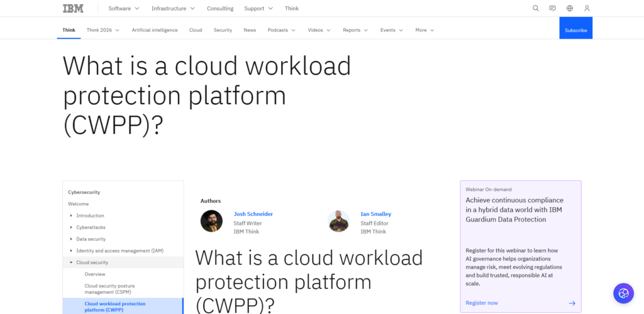The height and width of the screenshot is (314, 644).
Task: Select the Think tab in subnavigation
Action: [69, 30]
